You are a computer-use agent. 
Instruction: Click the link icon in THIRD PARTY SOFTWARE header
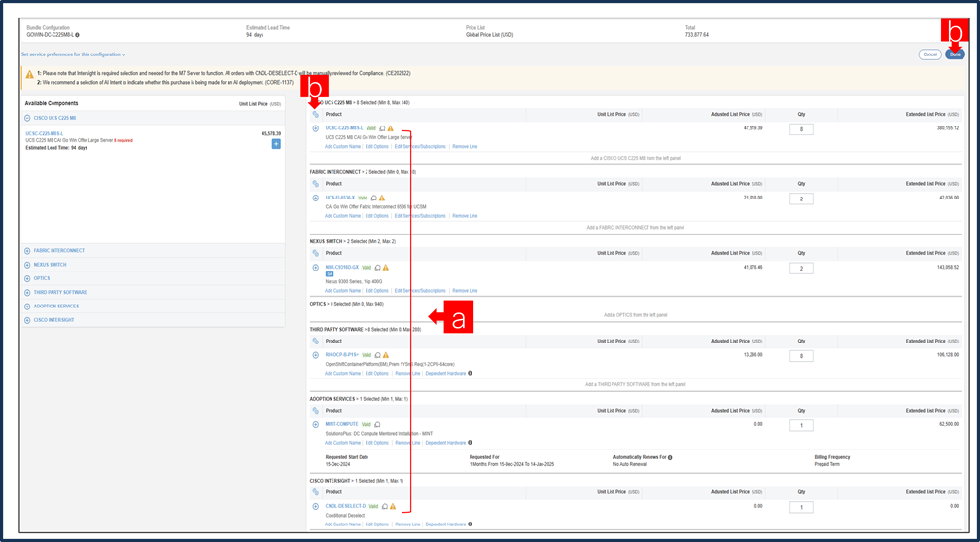[x=316, y=342]
